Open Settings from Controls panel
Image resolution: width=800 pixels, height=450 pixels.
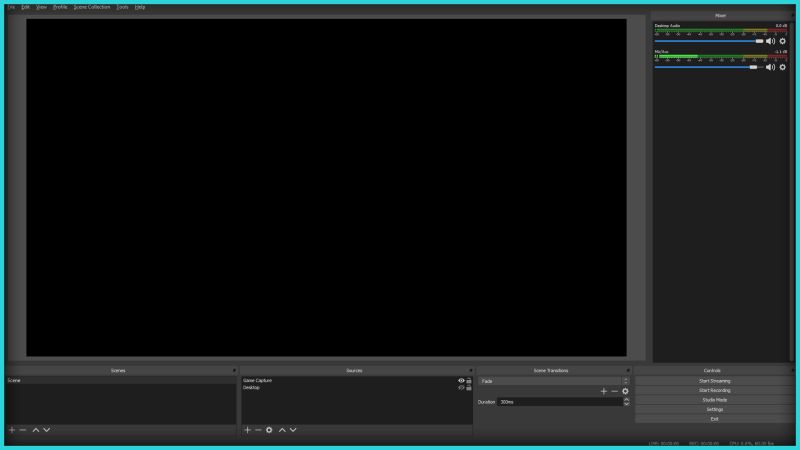(714, 409)
